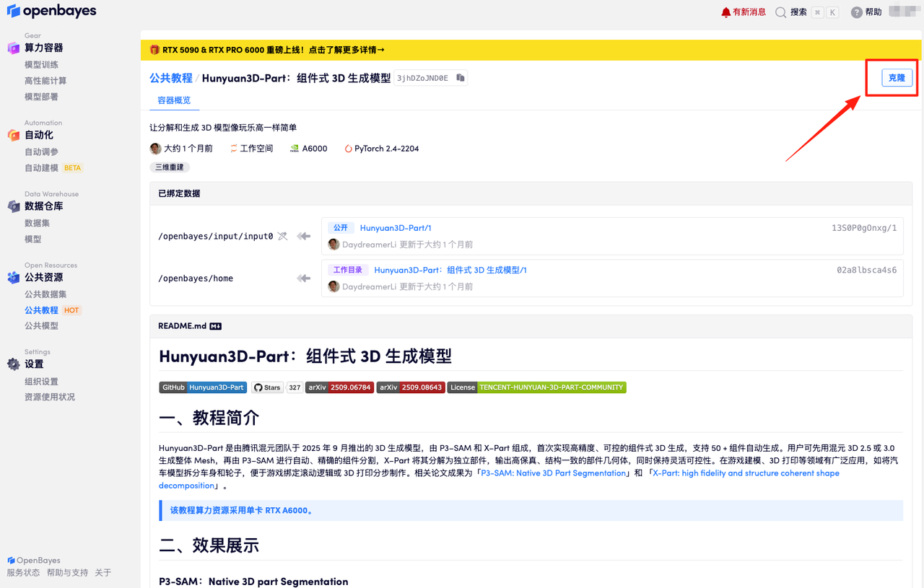Click the 三维重建 tag
The height and width of the screenshot is (588, 924).
170,167
